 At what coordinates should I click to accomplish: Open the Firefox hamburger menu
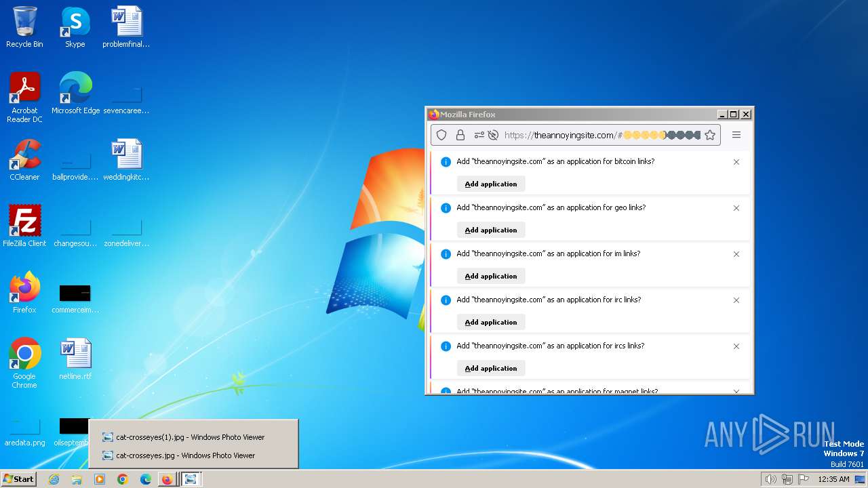[x=736, y=135]
